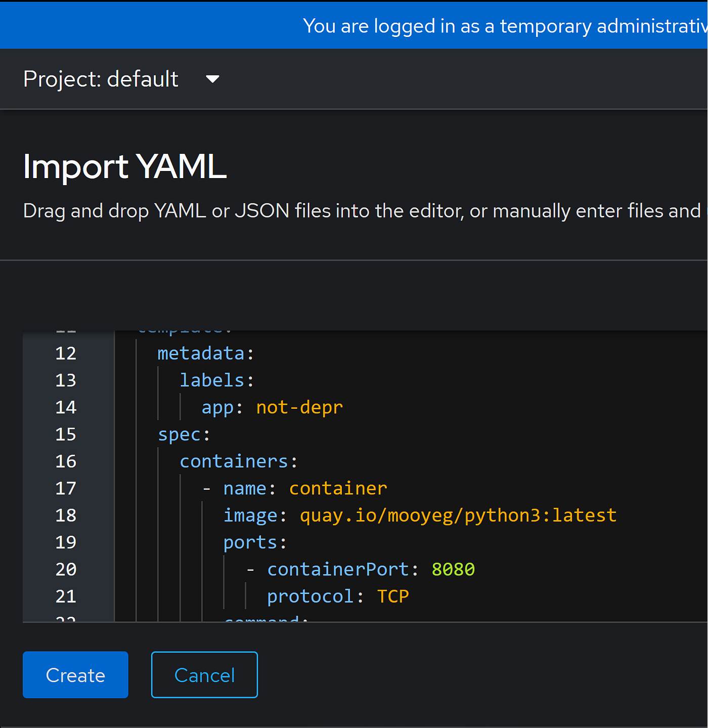Click line number 14 in the gutter
Screen dimensions: 708x728
(66, 407)
